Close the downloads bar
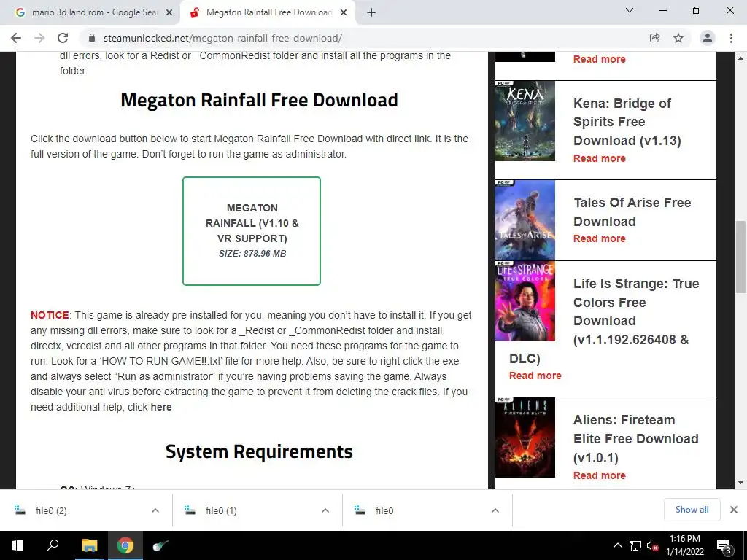The height and width of the screenshot is (560, 747). pos(734,510)
